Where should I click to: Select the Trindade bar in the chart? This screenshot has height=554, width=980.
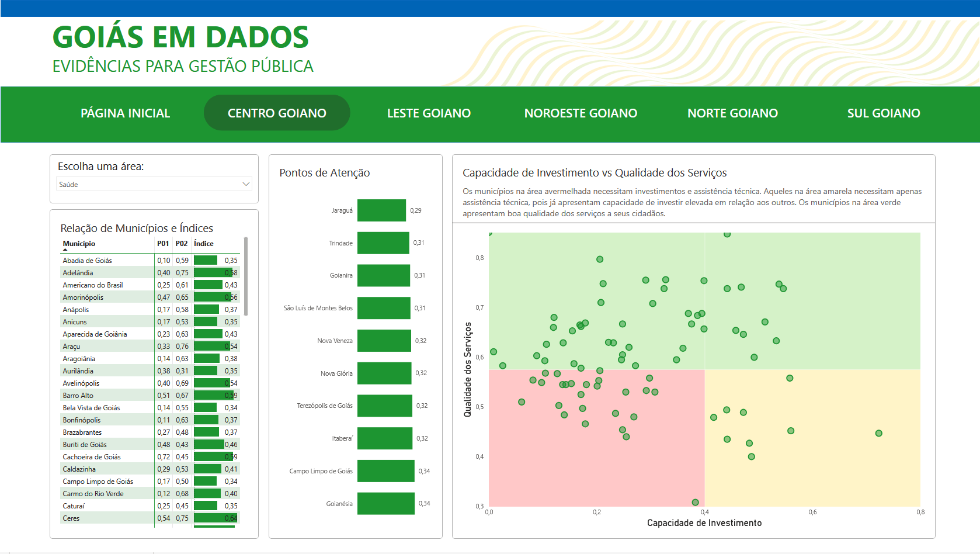(383, 243)
